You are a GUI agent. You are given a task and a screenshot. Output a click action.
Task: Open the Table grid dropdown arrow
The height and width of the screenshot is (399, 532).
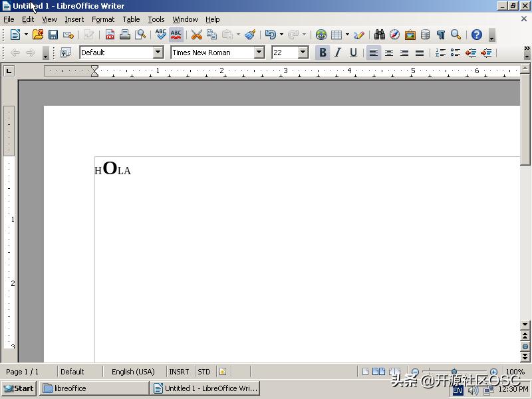click(347, 35)
